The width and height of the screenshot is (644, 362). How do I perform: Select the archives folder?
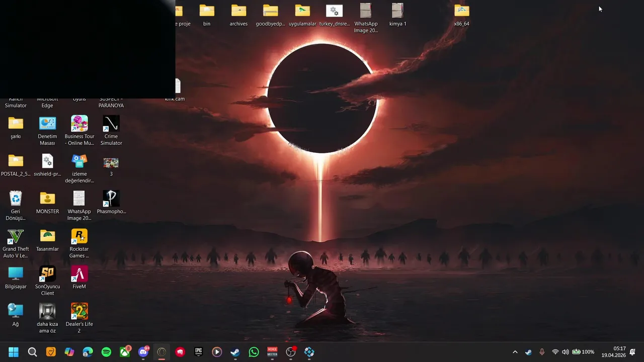pos(238,15)
